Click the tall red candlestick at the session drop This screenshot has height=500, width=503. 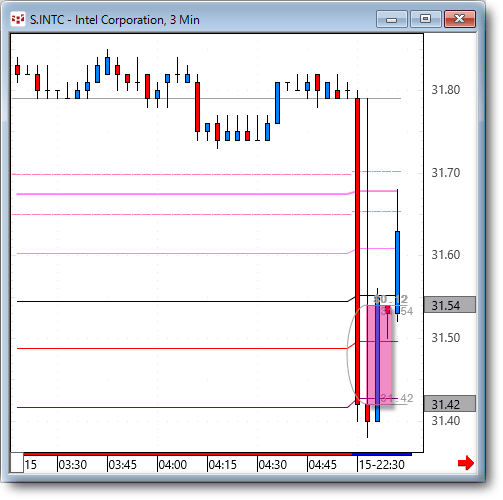click(358, 251)
